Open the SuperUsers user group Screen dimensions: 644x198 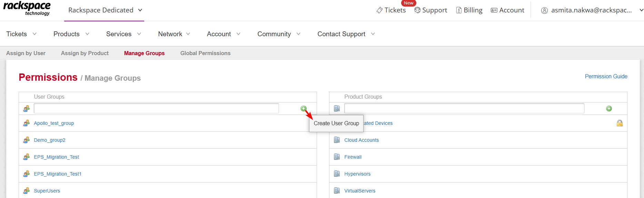coord(47,191)
